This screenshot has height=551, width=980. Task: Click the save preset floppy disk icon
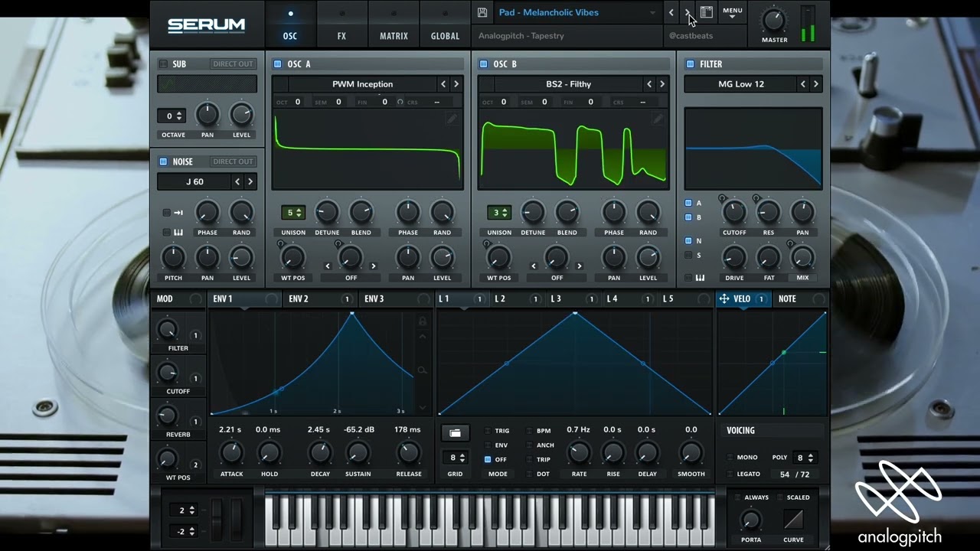coord(482,12)
